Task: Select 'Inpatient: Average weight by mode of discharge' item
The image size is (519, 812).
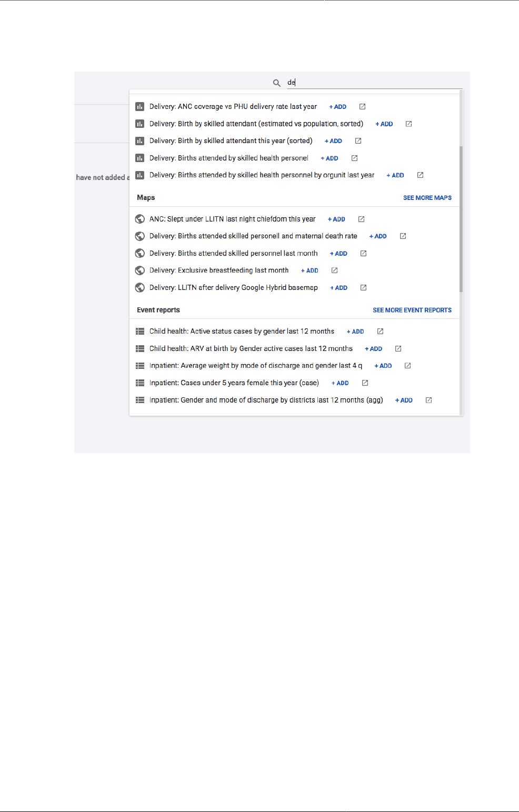Action: click(256, 366)
